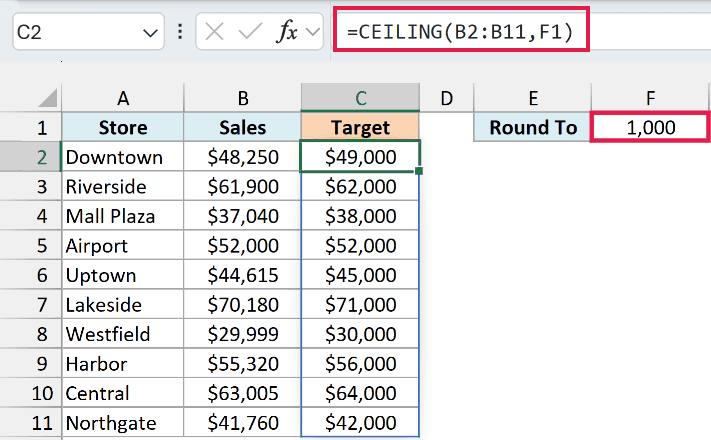Select column F header
The width and height of the screenshot is (711, 440).
point(650,98)
